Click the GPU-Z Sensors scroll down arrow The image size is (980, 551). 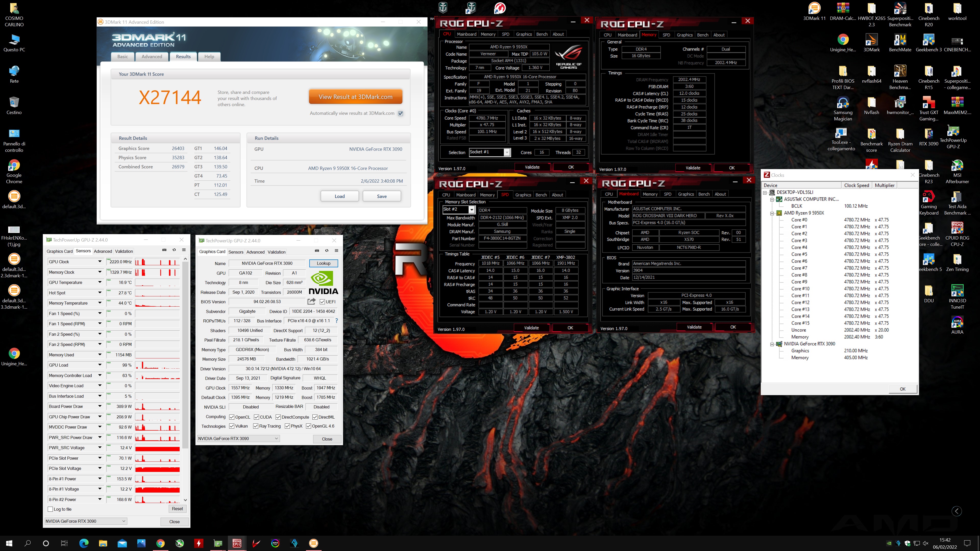pos(185,500)
